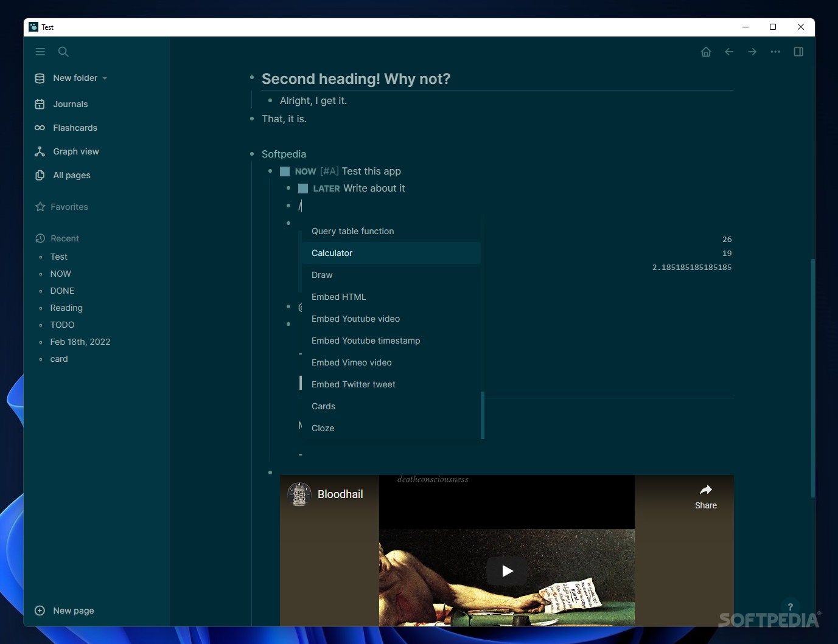Click the Softpedia block text
Screen dimensions: 838x644
tap(284, 154)
